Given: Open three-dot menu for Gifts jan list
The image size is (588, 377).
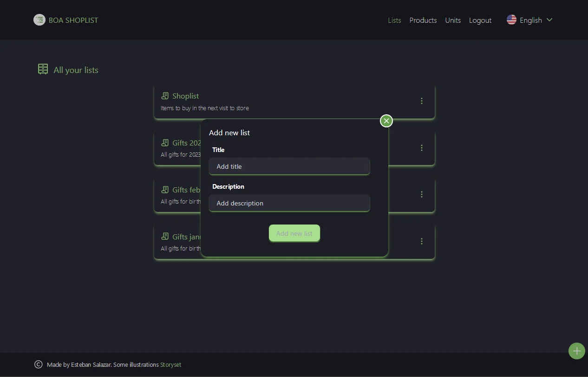Looking at the screenshot, I should [421, 241].
